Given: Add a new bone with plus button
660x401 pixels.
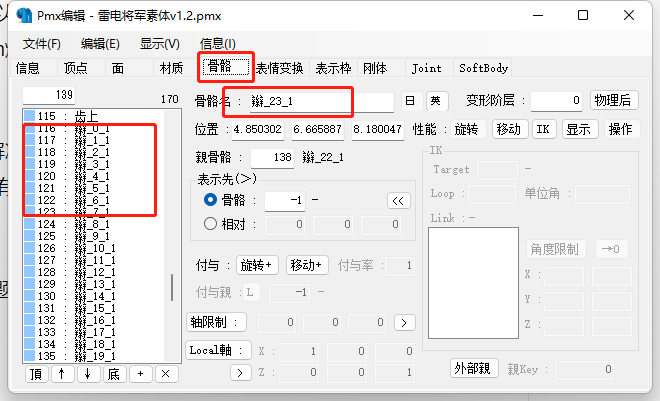Looking at the screenshot, I should click(x=140, y=374).
